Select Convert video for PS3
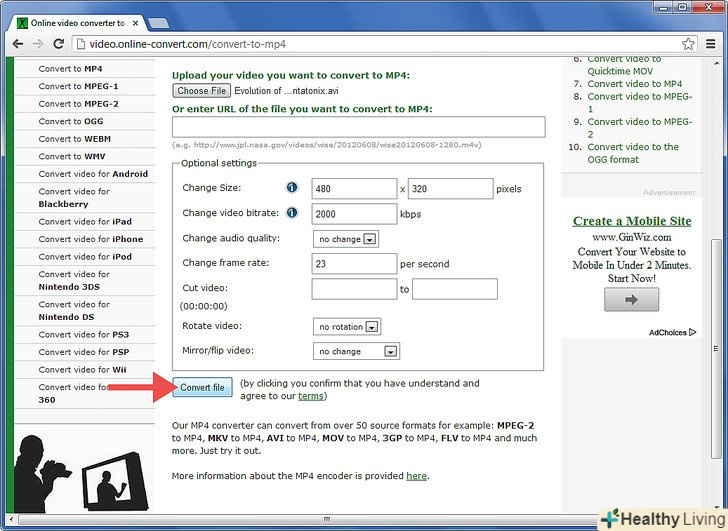Viewport: 728px width, 531px height. coord(84,335)
